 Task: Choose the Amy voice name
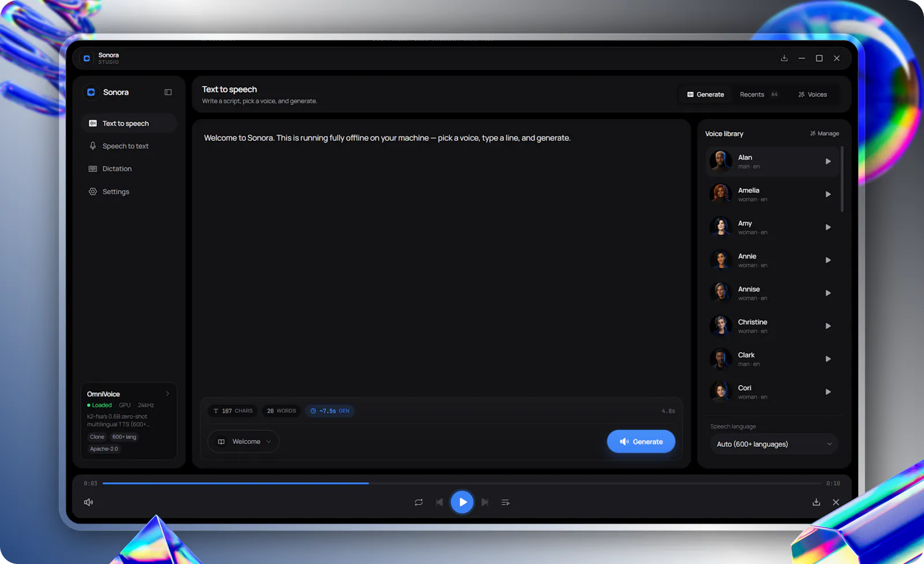[x=745, y=223]
